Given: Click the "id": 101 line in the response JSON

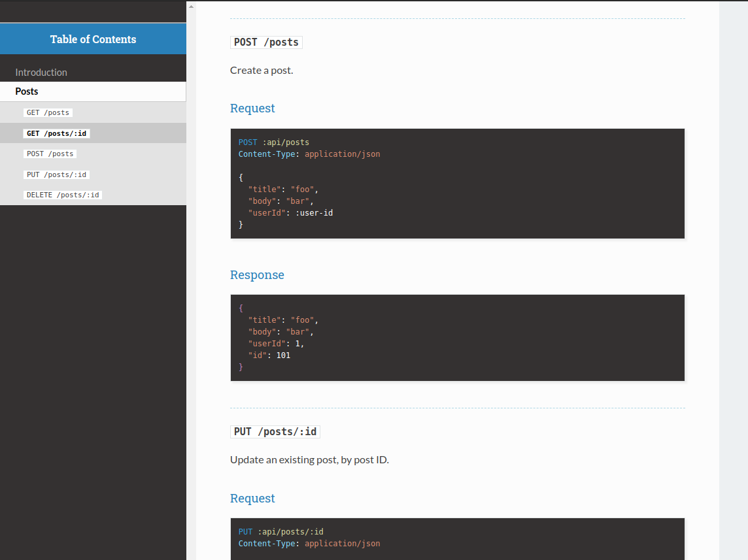Looking at the screenshot, I should coord(269,355).
